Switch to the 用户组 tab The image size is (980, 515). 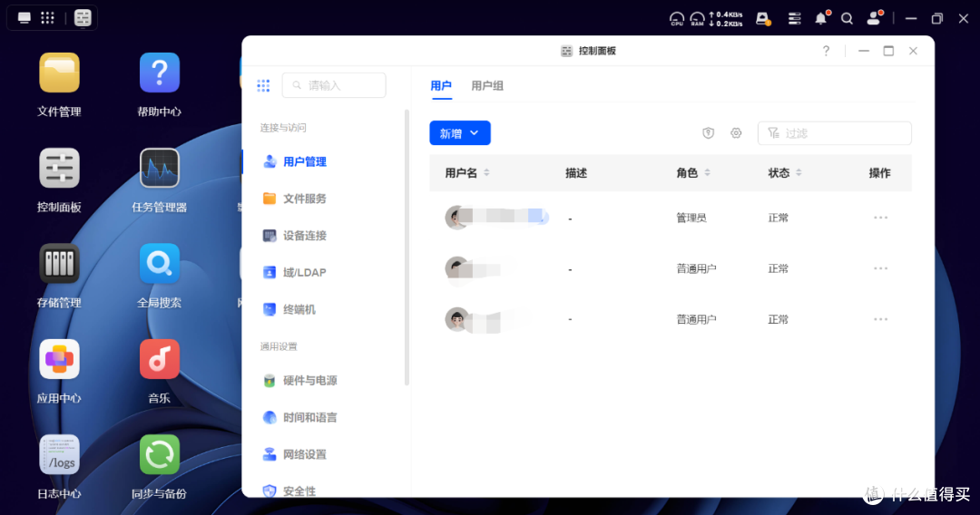click(487, 86)
